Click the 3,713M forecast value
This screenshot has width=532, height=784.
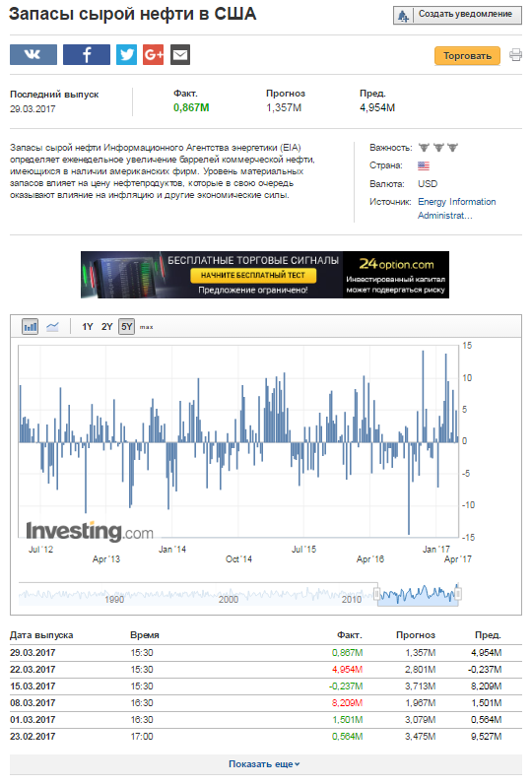pyautogui.click(x=420, y=686)
